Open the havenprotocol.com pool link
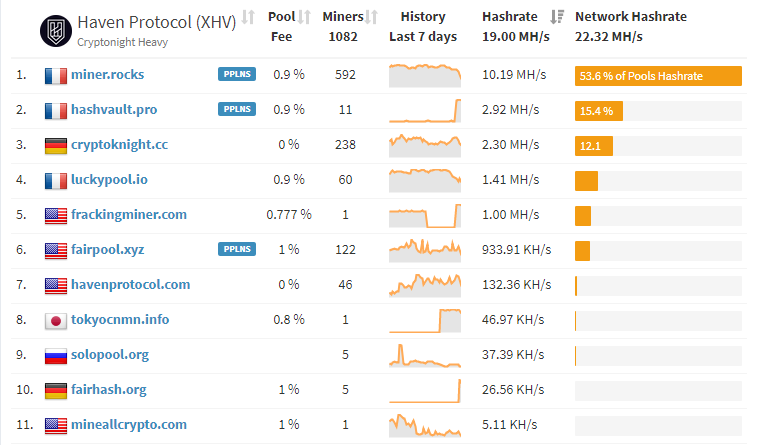The height and width of the screenshot is (445, 757). (130, 285)
